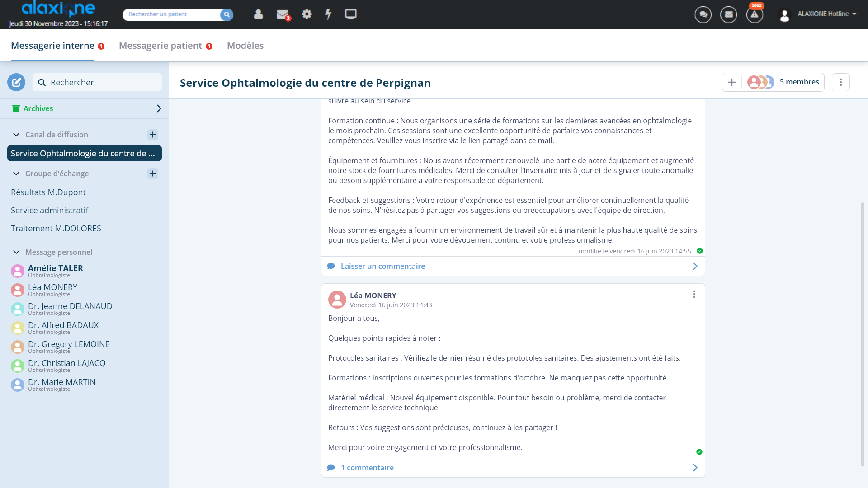Click the lightning bolt icon
This screenshot has width=868, height=488.
(329, 14)
